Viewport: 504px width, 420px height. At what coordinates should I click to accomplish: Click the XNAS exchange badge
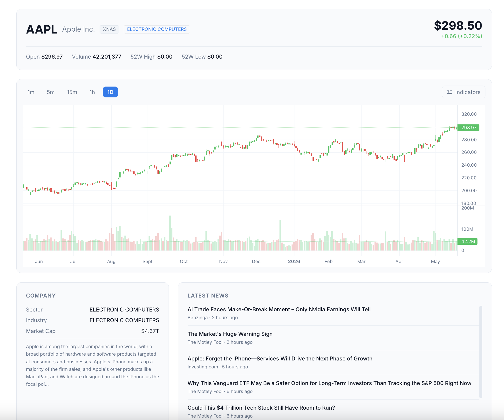[x=109, y=29]
